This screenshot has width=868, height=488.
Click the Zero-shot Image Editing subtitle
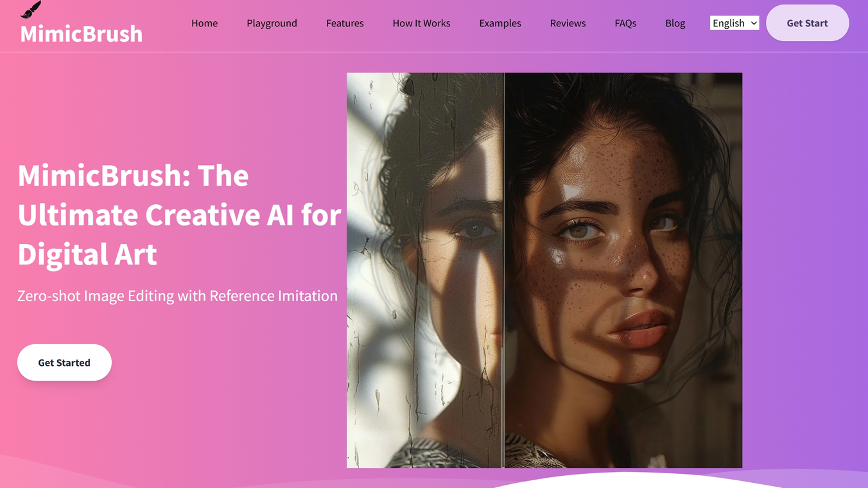click(177, 296)
